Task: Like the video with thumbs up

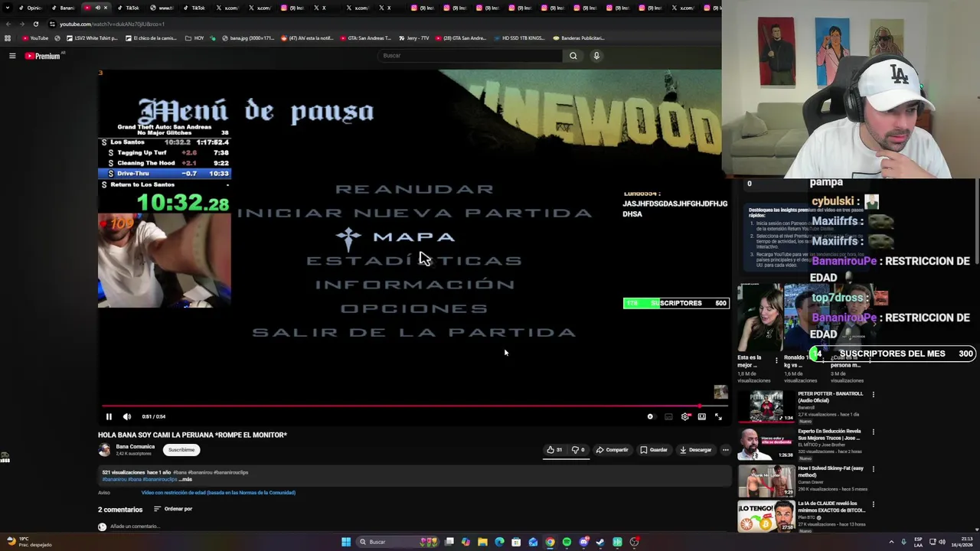Action: (554, 450)
